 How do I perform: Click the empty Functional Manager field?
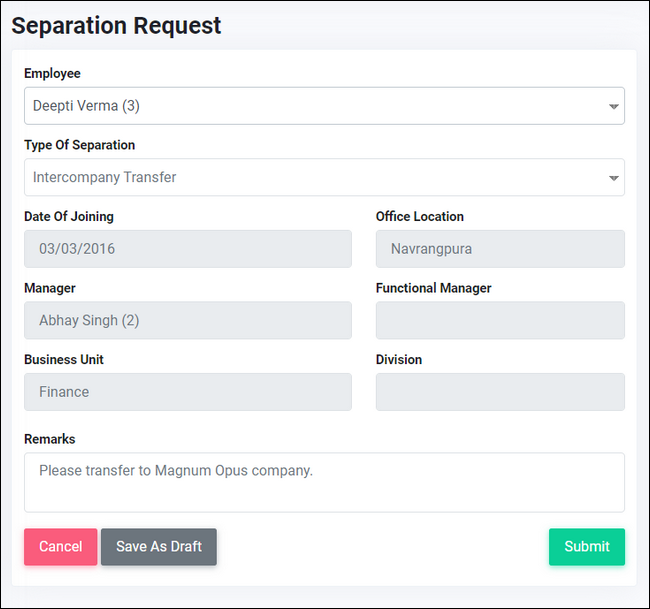coord(500,320)
